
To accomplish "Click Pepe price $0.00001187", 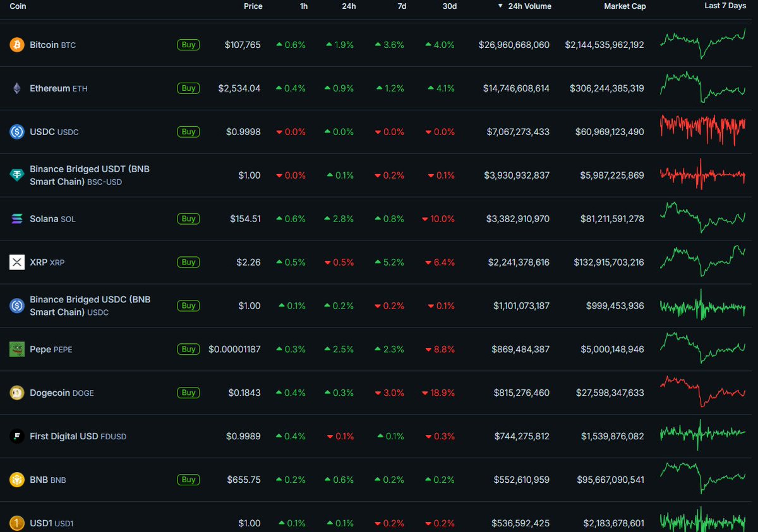I will (234, 349).
